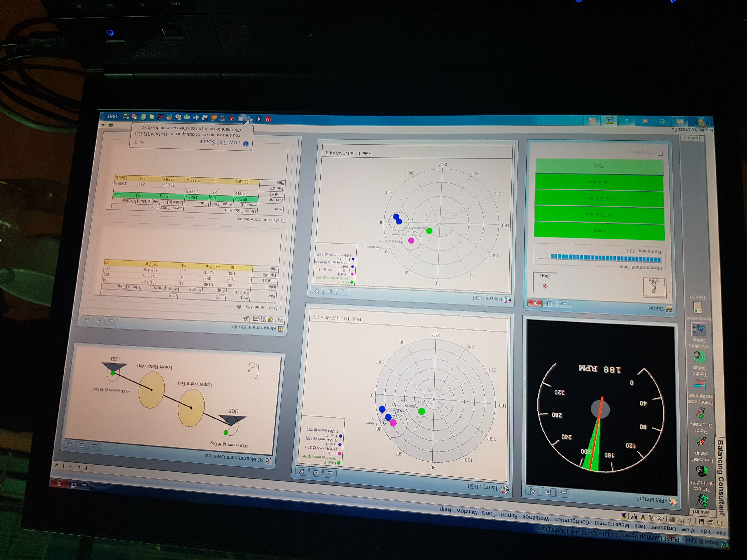Click the Print toolbar icon
This screenshot has height=560, width=747.
[x=661, y=519]
